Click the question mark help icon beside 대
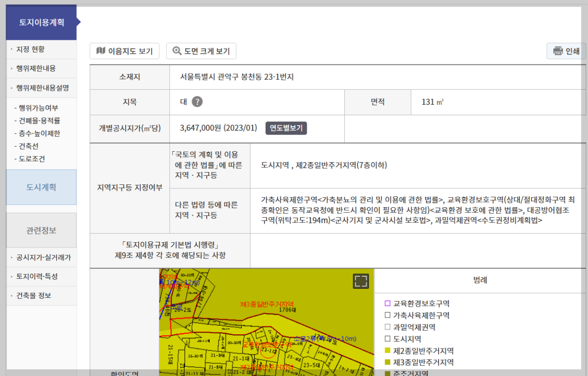The height and width of the screenshot is (376, 588). [197, 102]
